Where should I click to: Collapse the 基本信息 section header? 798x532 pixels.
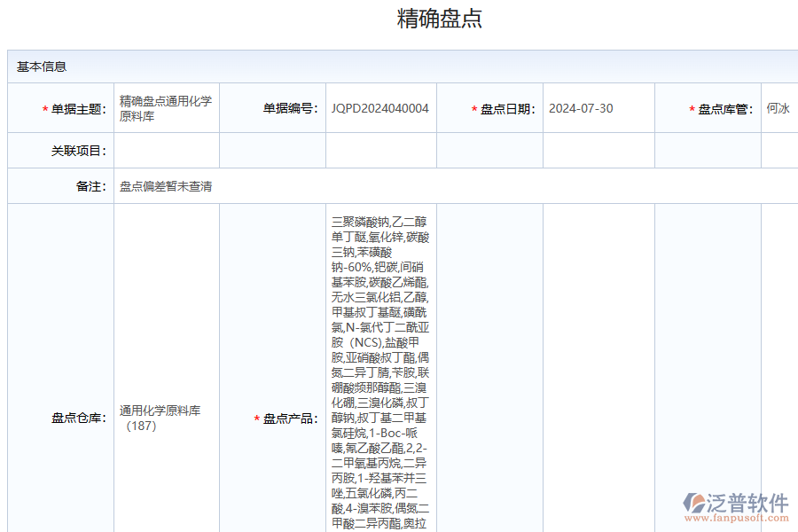pos(42,66)
